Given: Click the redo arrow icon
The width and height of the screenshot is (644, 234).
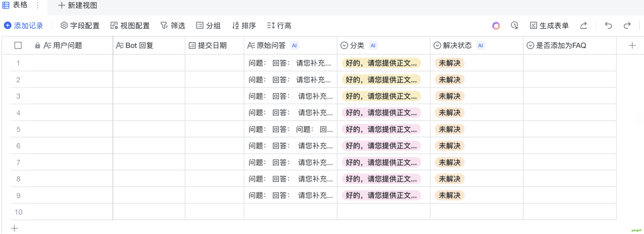Looking at the screenshot, I should (627, 25).
